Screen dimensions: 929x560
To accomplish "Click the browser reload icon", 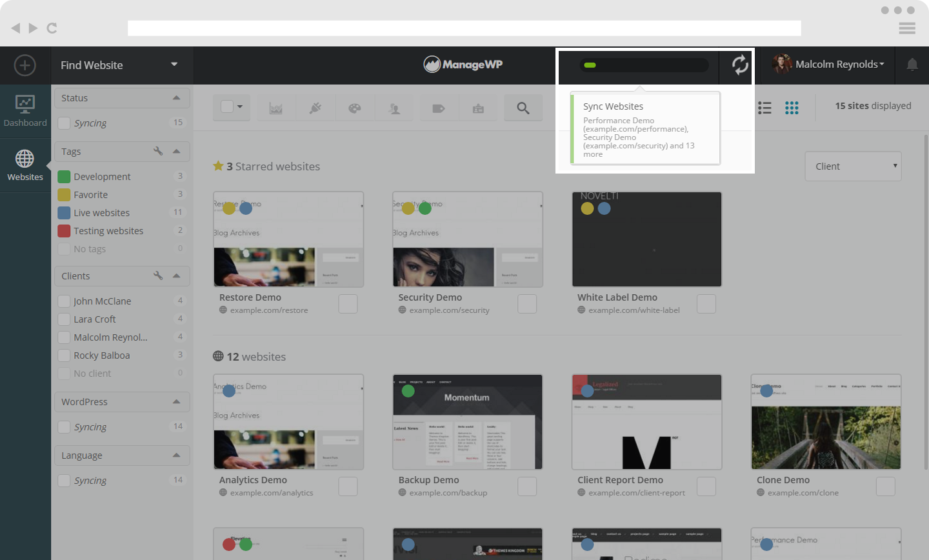I will click(52, 28).
